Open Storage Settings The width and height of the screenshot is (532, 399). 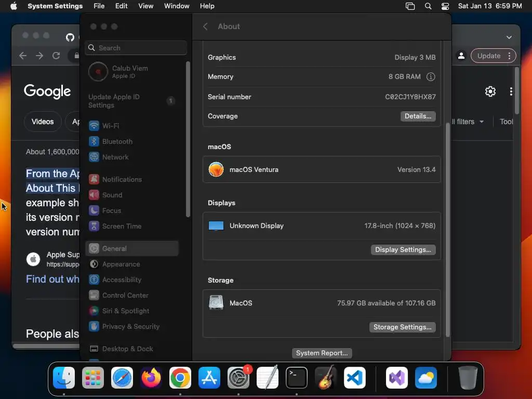[x=403, y=327]
